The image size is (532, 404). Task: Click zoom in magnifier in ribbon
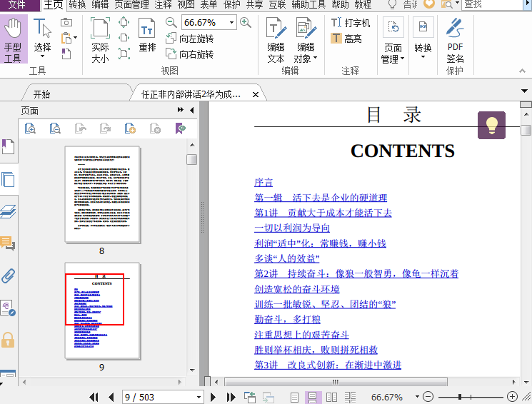coord(246,23)
